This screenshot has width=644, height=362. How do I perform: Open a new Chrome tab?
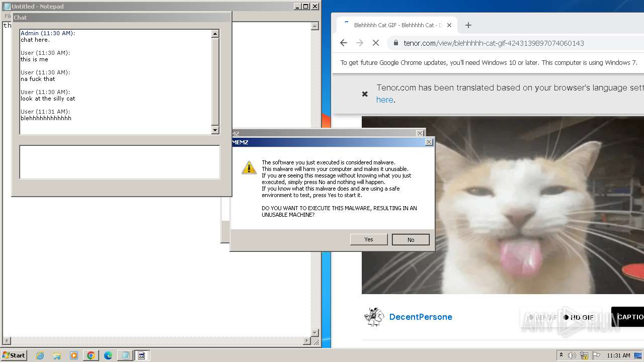click(468, 25)
